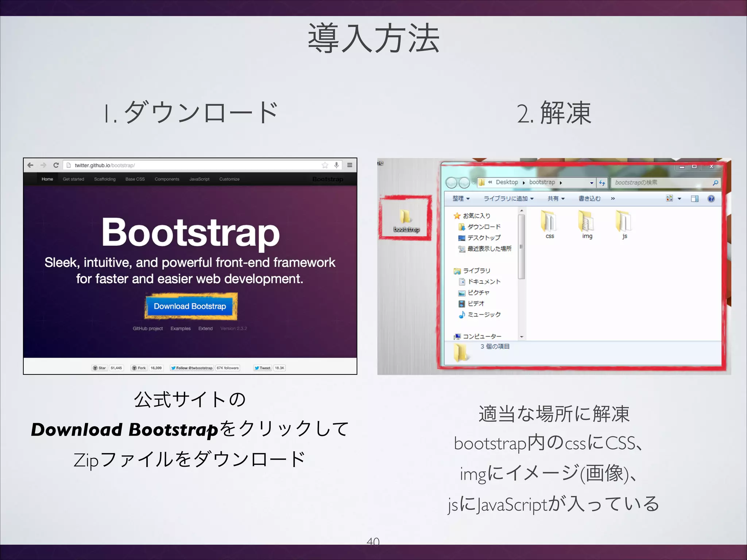Expand the view options dropdown arrow

click(x=679, y=199)
